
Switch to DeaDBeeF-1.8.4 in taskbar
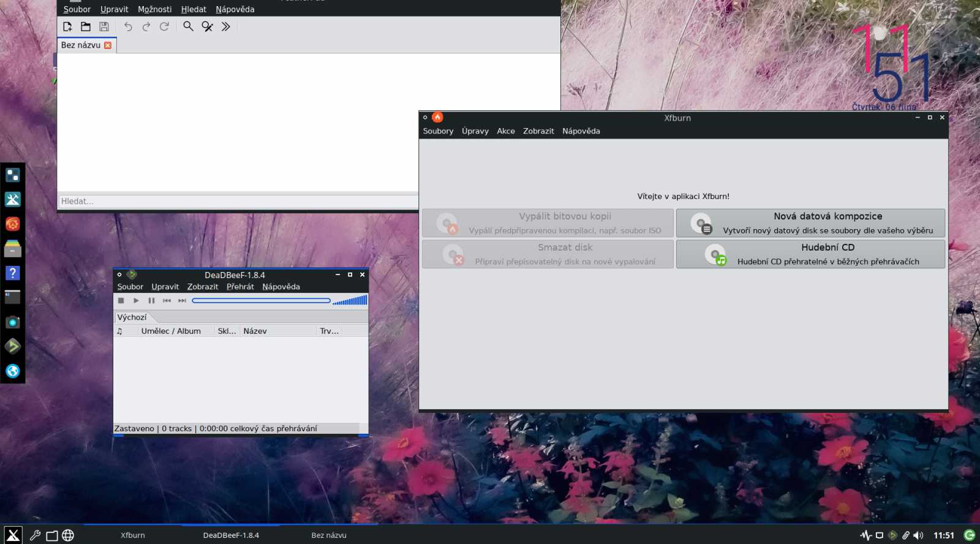coord(231,535)
